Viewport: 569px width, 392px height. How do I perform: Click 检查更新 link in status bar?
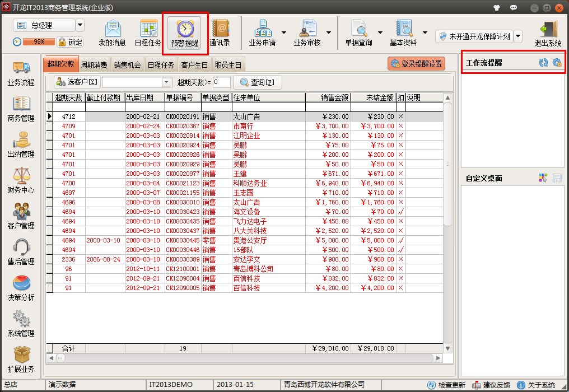coord(446,385)
